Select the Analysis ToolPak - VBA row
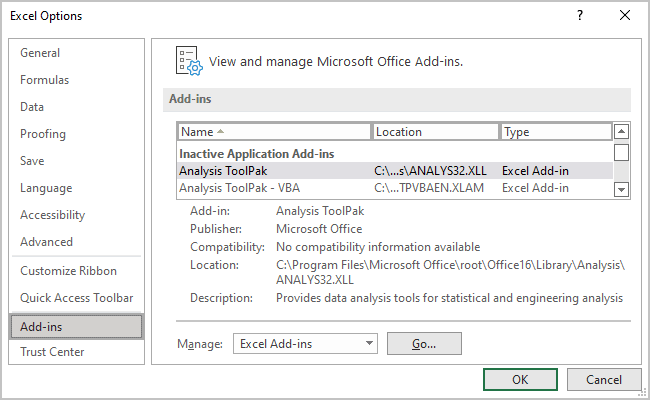The image size is (650, 400). point(395,188)
